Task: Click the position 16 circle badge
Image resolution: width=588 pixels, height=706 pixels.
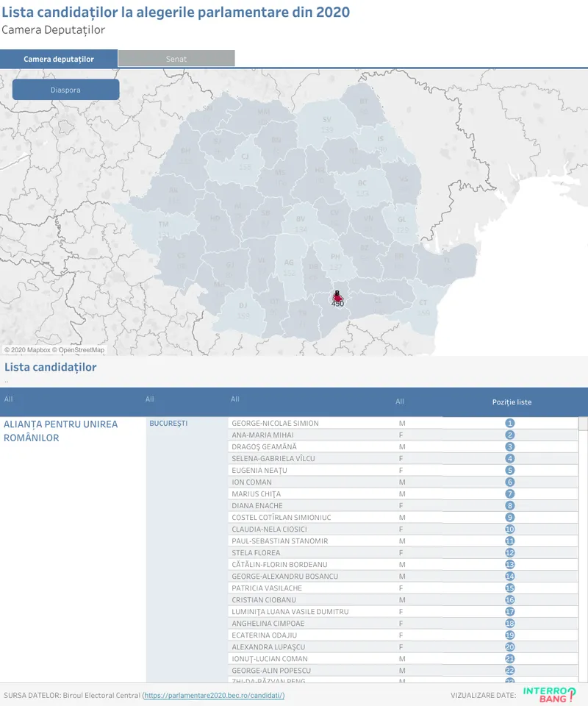Action: 509,600
